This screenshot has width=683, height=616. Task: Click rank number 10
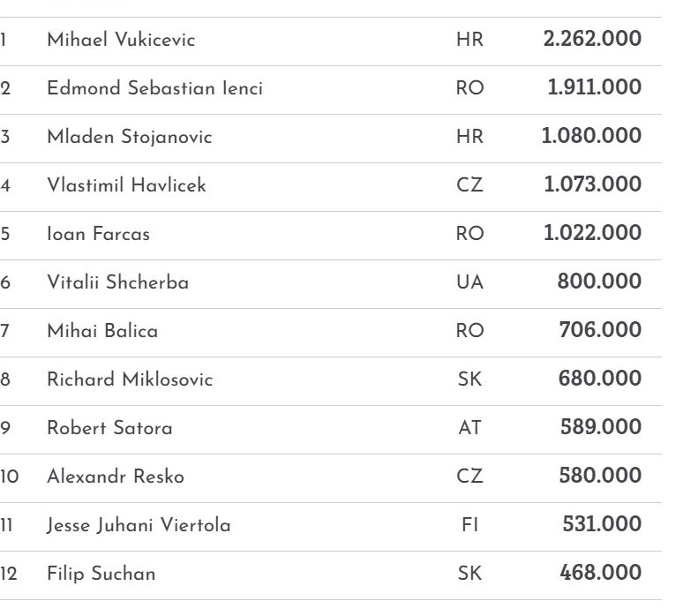pyautogui.click(x=9, y=477)
